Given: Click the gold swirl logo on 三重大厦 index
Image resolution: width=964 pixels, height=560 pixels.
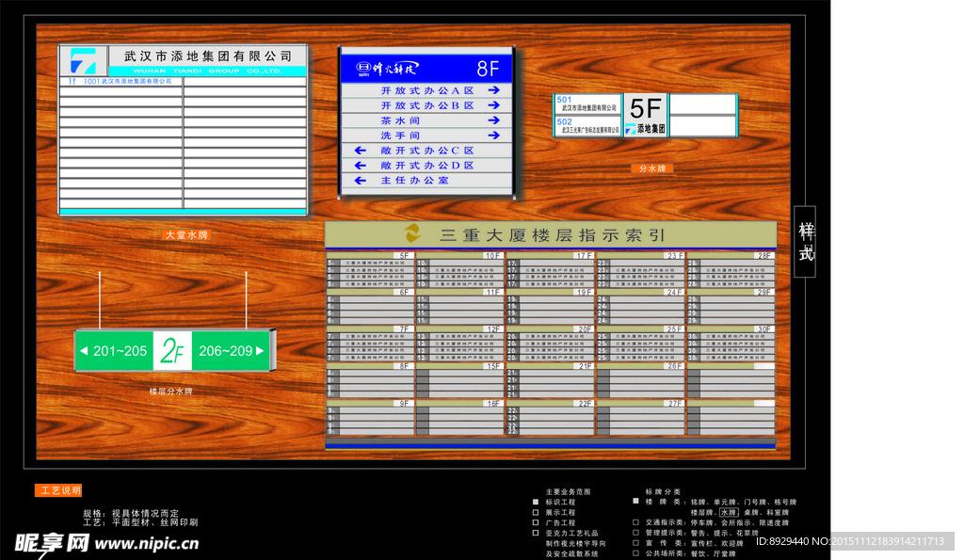Looking at the screenshot, I should point(412,233).
